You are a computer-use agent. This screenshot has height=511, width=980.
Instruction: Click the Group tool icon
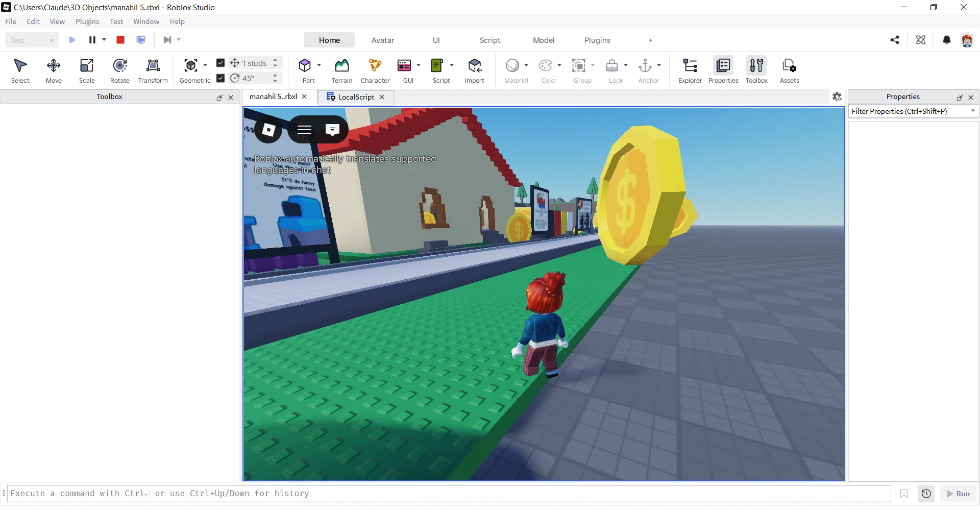[x=579, y=65]
